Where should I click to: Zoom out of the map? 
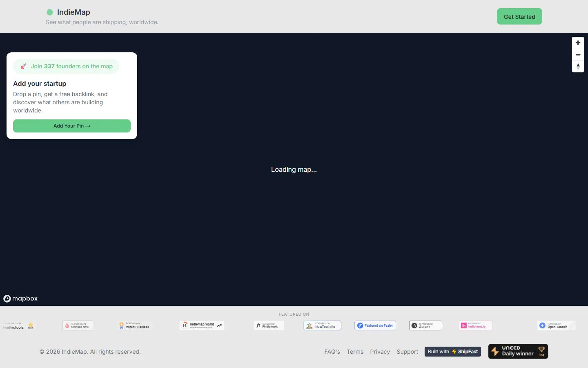tap(578, 55)
